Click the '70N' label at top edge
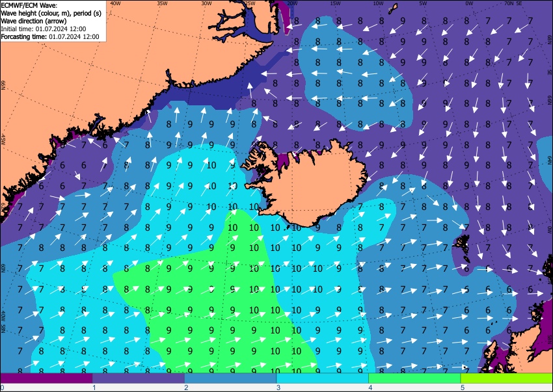Viewport: 553px width, 392px height. click(509, 3)
